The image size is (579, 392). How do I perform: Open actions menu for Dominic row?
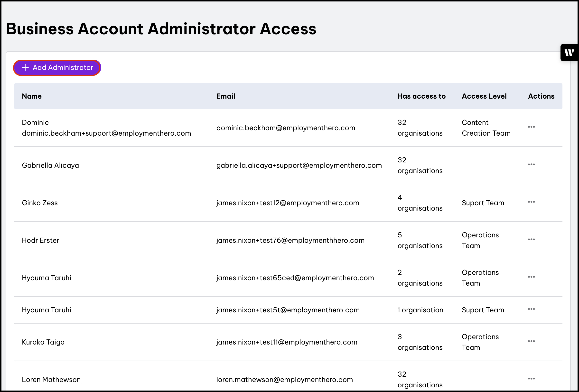pyautogui.click(x=531, y=127)
